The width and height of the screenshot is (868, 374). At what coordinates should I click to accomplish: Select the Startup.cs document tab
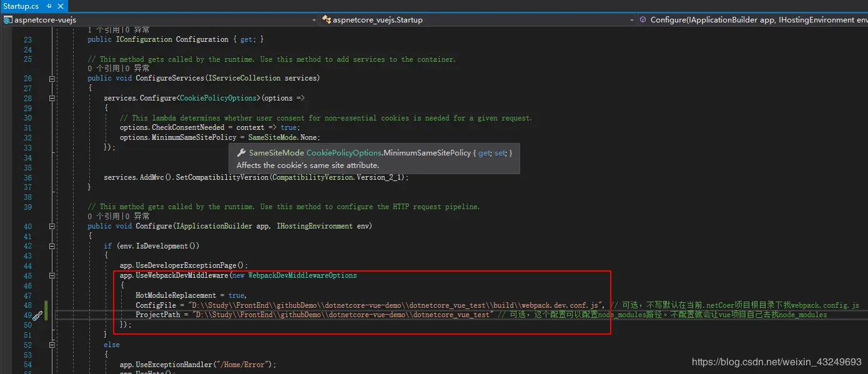(21, 6)
